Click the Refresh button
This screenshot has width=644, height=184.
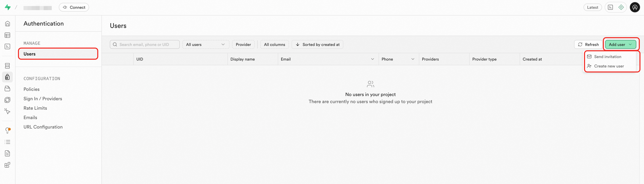588,45
